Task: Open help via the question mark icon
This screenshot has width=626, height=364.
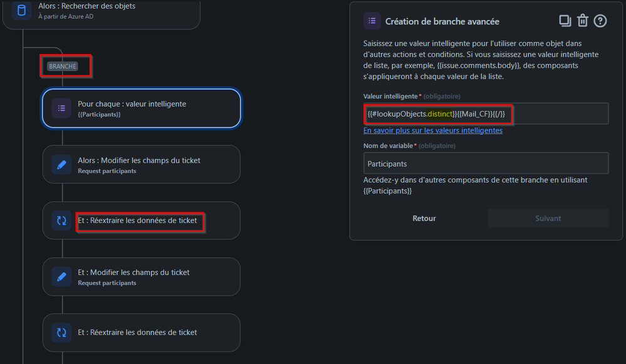Action: pyautogui.click(x=600, y=21)
